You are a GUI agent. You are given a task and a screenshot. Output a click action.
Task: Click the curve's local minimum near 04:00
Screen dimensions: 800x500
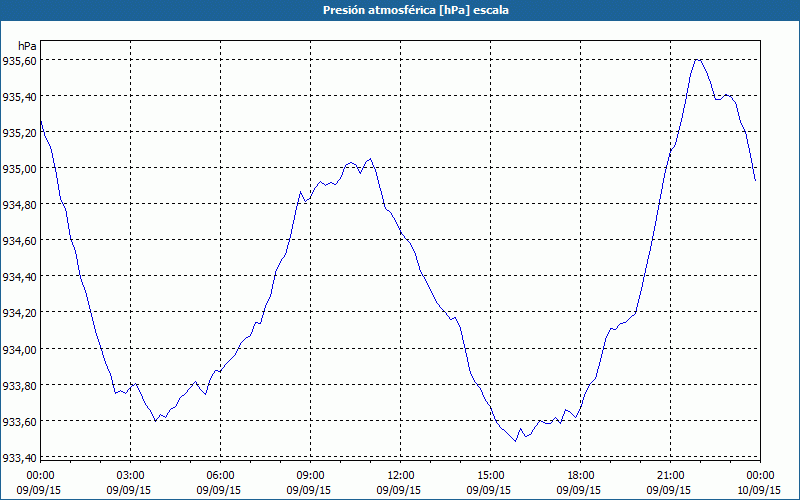tap(155, 421)
